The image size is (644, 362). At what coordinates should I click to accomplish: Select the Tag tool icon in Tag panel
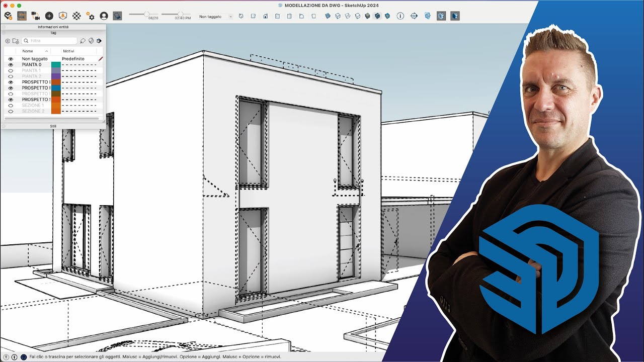(x=83, y=41)
